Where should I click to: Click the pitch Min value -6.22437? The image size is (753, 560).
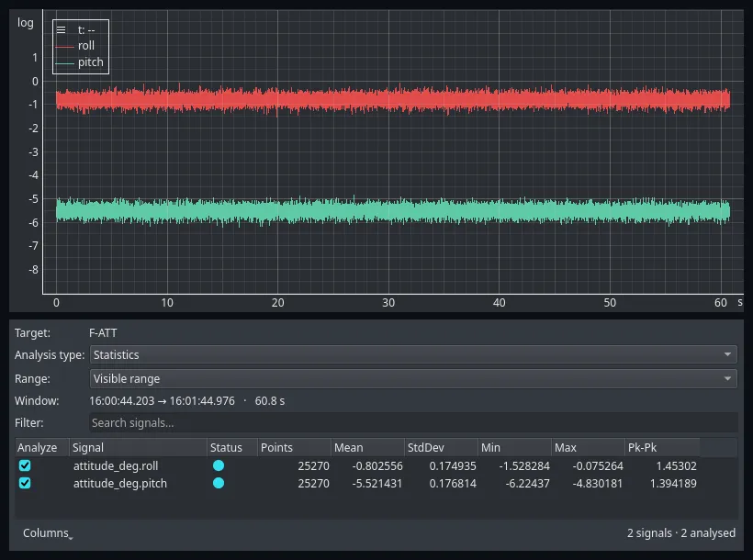coord(527,484)
